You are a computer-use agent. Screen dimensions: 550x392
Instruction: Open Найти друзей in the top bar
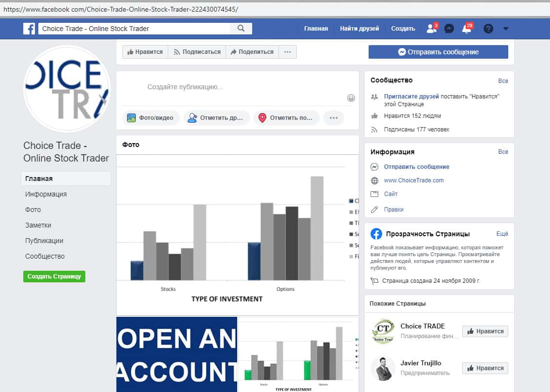[359, 29]
